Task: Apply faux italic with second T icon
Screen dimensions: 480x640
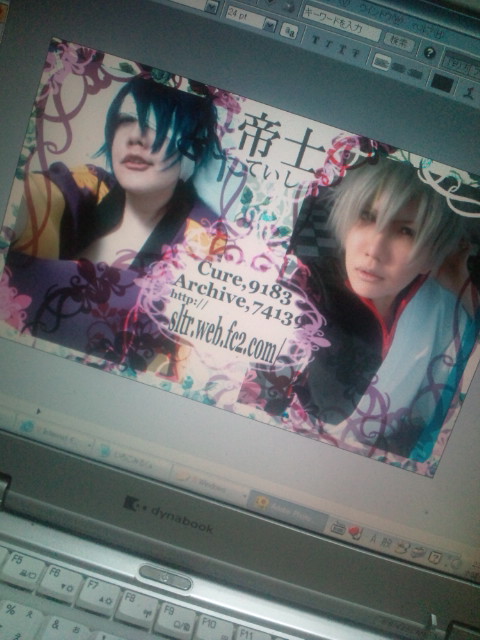Action: click(x=327, y=44)
